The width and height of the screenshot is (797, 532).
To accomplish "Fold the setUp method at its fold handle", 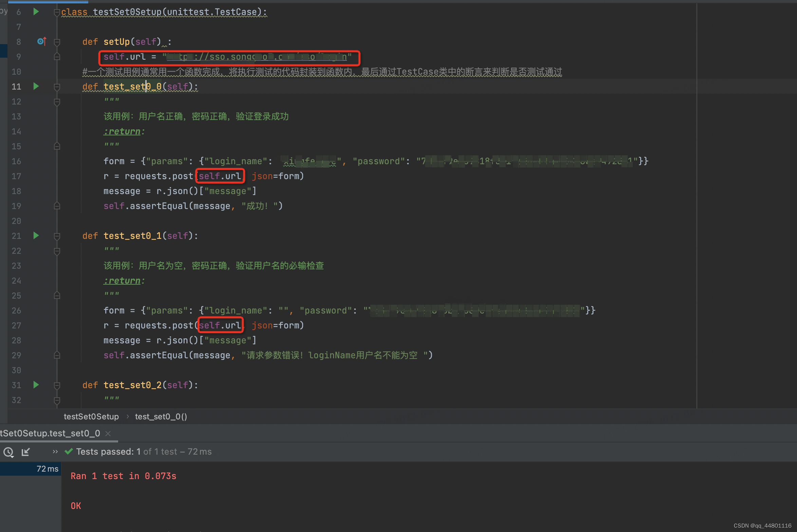I will (57, 42).
